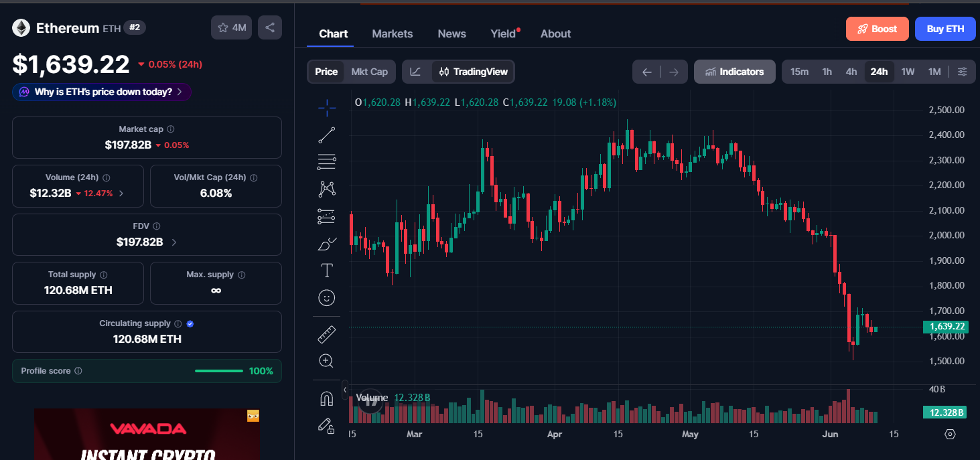The height and width of the screenshot is (460, 980).
Task: Open the About tab
Action: (x=556, y=33)
